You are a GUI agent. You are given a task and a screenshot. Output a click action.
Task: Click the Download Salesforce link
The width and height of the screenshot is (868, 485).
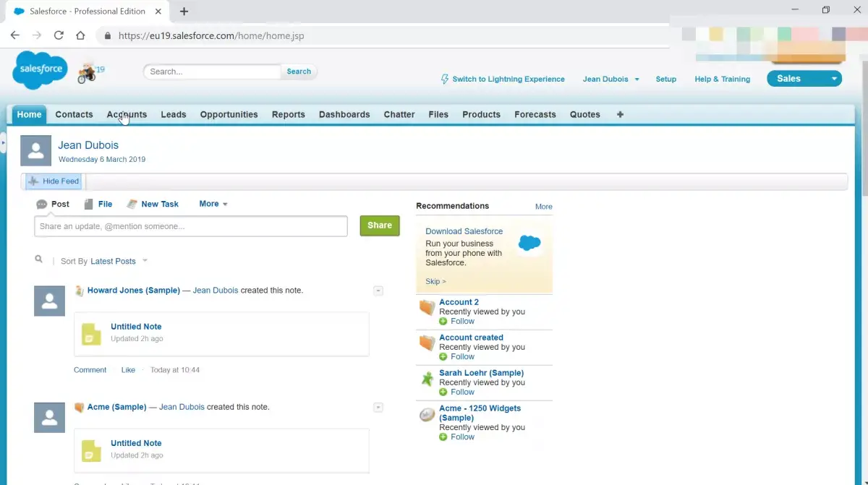coord(464,231)
